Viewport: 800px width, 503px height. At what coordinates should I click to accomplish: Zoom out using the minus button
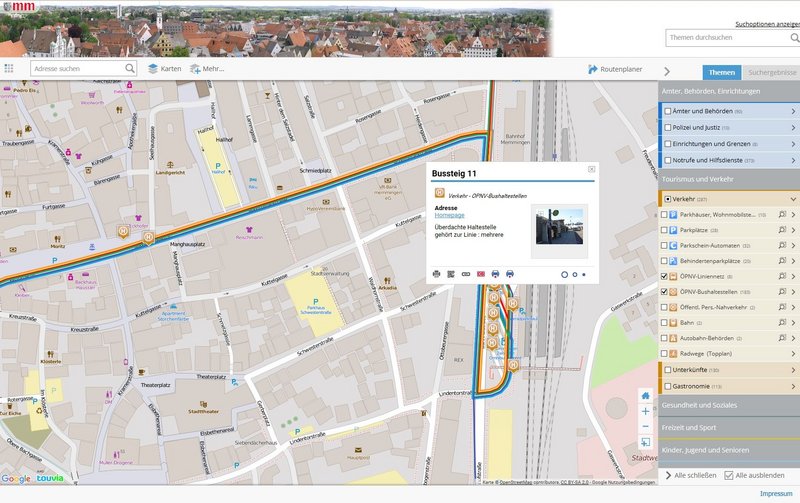click(x=645, y=426)
